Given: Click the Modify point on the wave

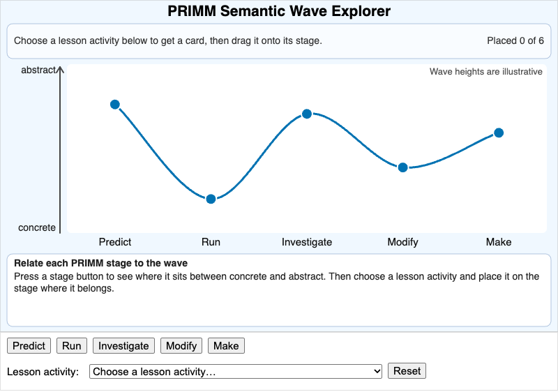Looking at the screenshot, I should click(403, 167).
